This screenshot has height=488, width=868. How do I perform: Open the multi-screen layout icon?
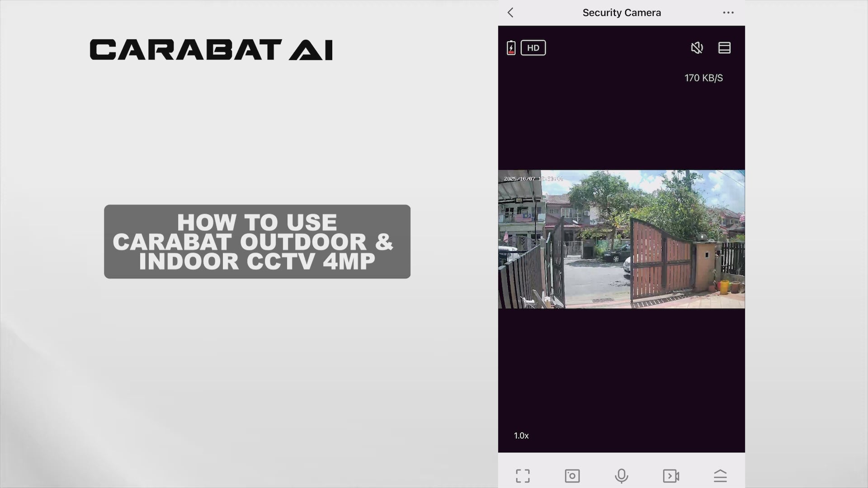click(x=725, y=47)
